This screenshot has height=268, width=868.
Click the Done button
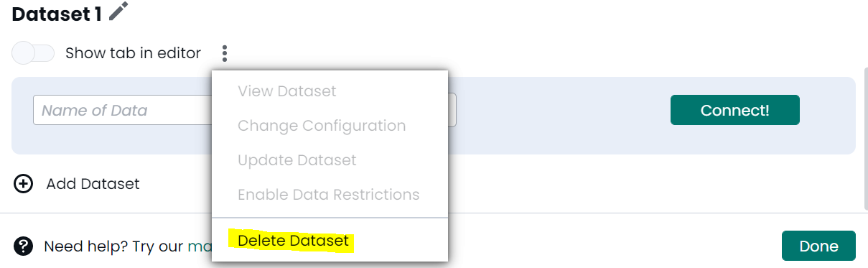pyautogui.click(x=818, y=246)
